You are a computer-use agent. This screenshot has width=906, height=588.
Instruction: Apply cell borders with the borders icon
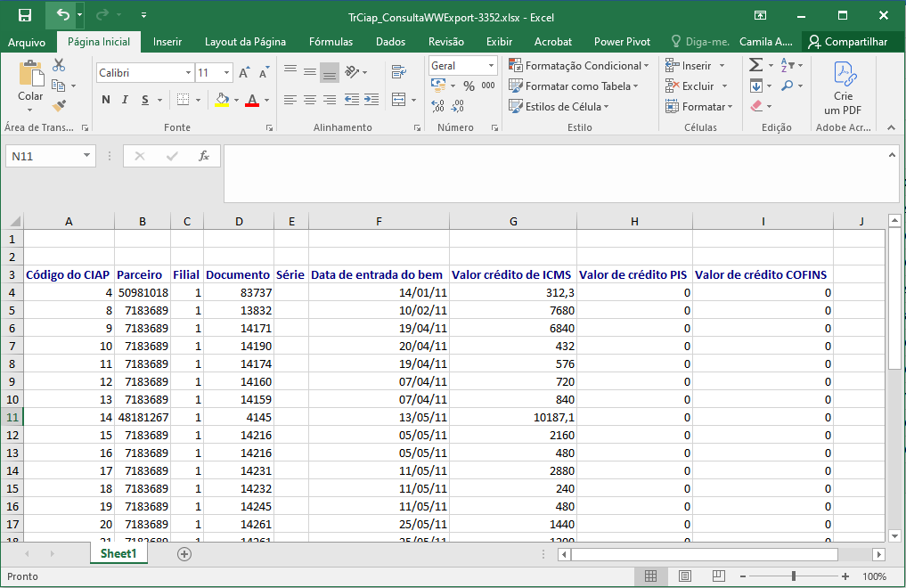(x=184, y=100)
